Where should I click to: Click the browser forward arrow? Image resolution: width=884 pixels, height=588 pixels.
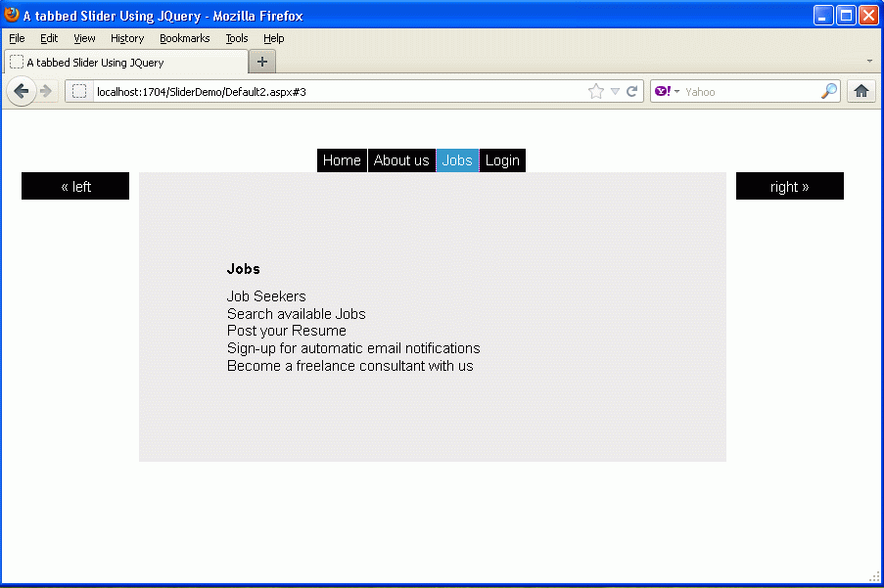click(x=46, y=91)
